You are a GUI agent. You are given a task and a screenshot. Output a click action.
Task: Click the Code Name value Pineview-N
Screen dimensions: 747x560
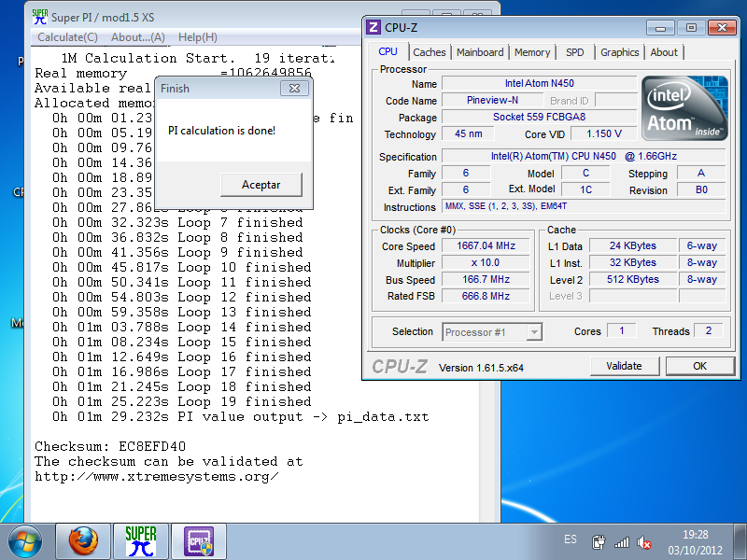click(x=492, y=100)
